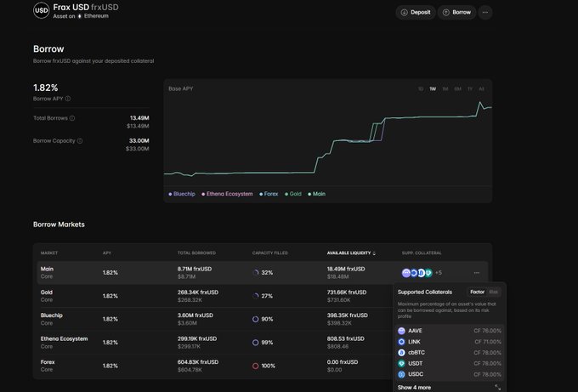
Task: Open the Borrow dialog
Action: (456, 13)
